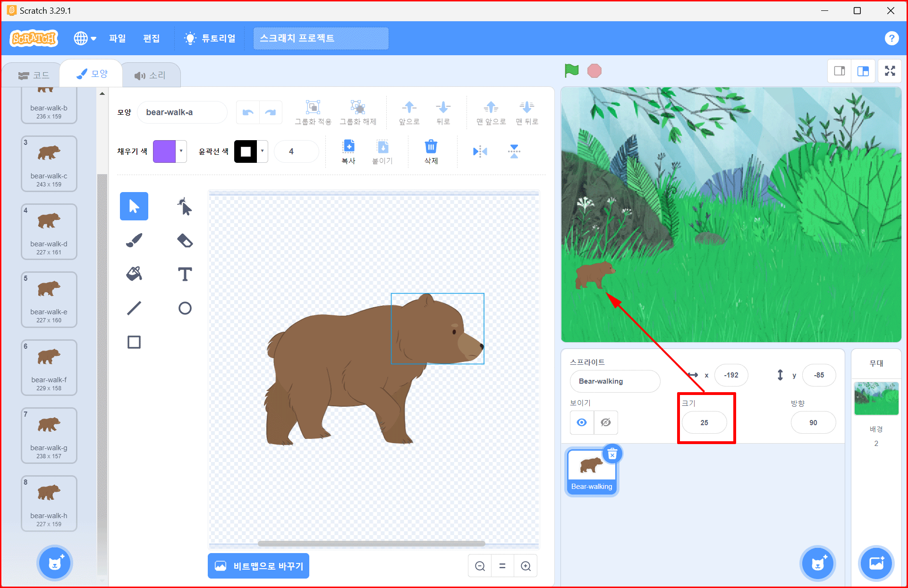Viewport: 908px width, 588px height.
Task: Open the 파일 menu
Action: [117, 38]
